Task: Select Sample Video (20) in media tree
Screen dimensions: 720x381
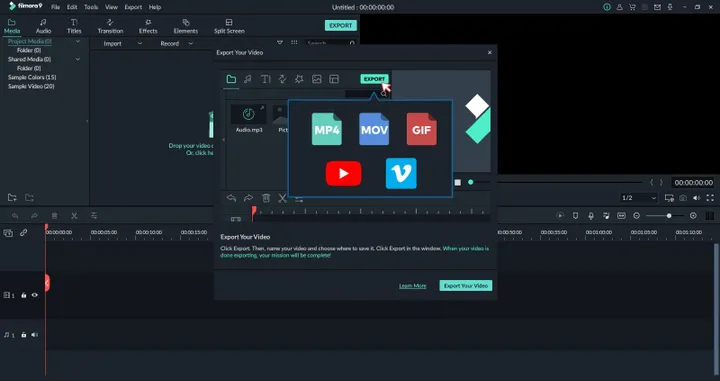Action: tap(31, 86)
